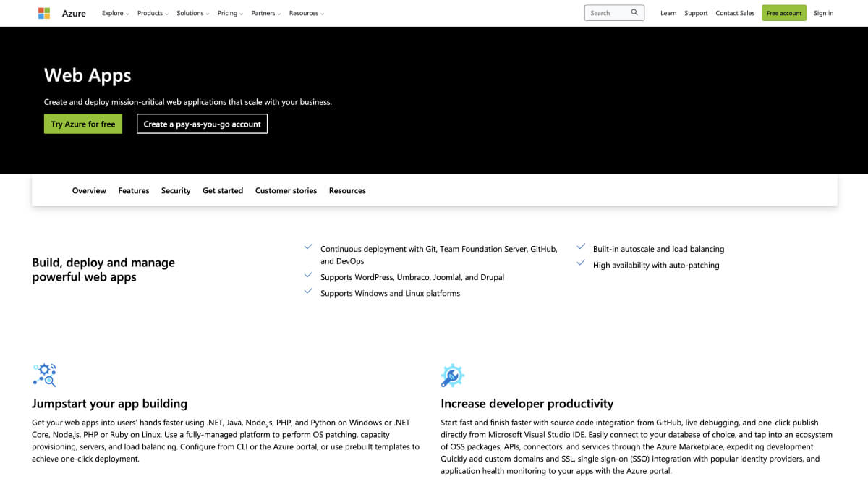Image resolution: width=868 pixels, height=492 pixels.
Task: Select the Resources tab in section nav
Action: coord(347,191)
